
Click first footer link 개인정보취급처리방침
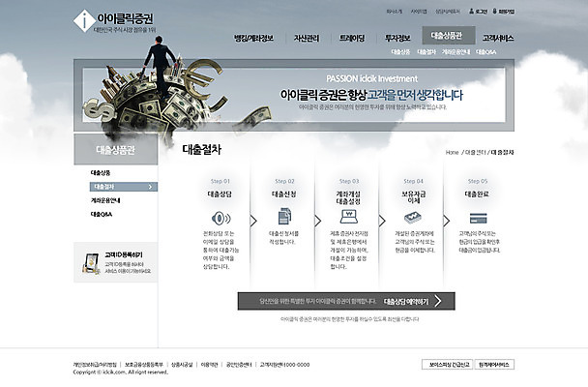(95, 365)
